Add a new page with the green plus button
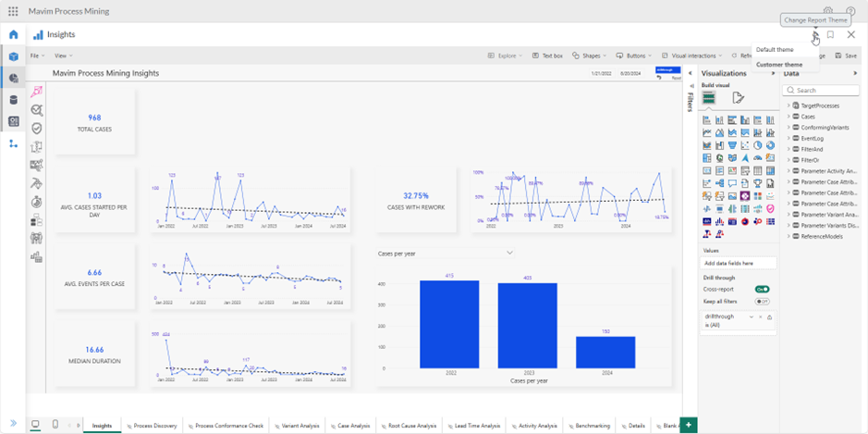This screenshot has width=868, height=434. (688, 424)
